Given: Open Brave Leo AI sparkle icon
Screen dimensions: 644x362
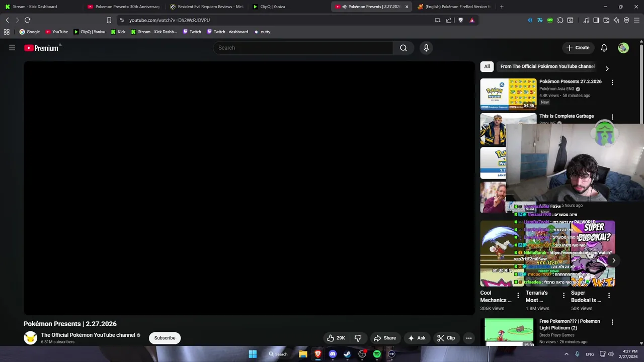Looking at the screenshot, I should point(616,20).
